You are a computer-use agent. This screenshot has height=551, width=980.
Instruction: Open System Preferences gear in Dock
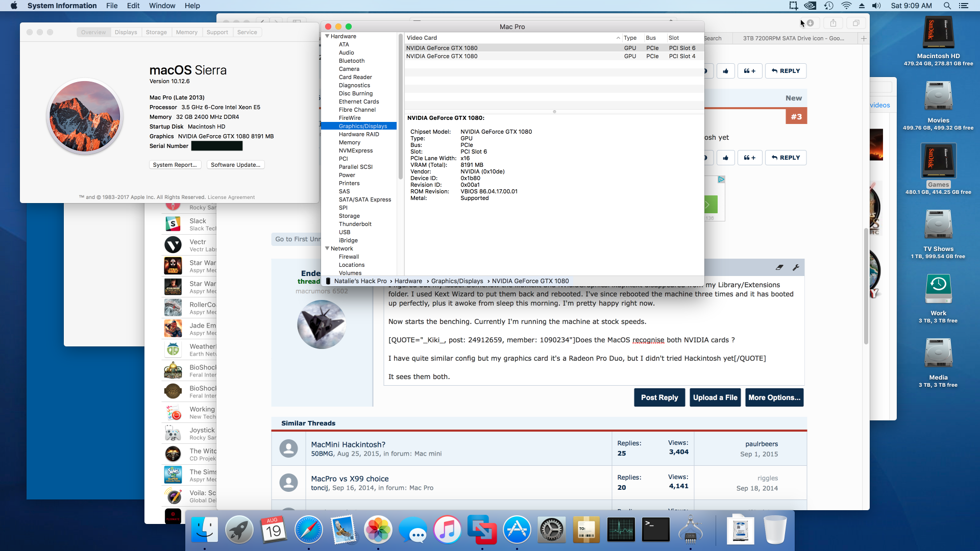pos(552,530)
